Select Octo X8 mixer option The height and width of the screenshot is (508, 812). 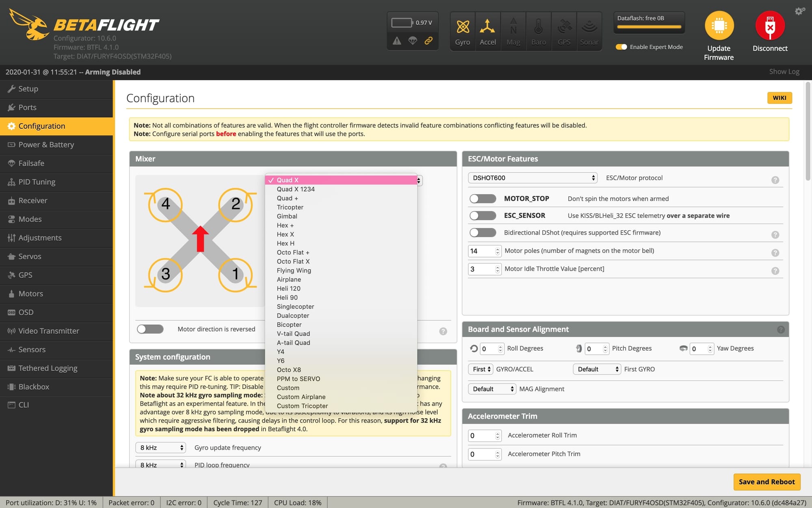pos(341,369)
